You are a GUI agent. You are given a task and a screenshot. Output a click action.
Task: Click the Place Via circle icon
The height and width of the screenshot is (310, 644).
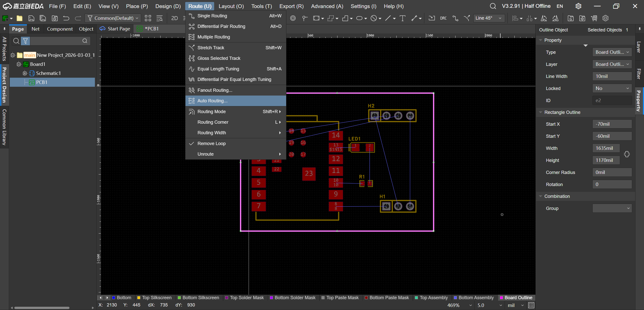(x=293, y=18)
